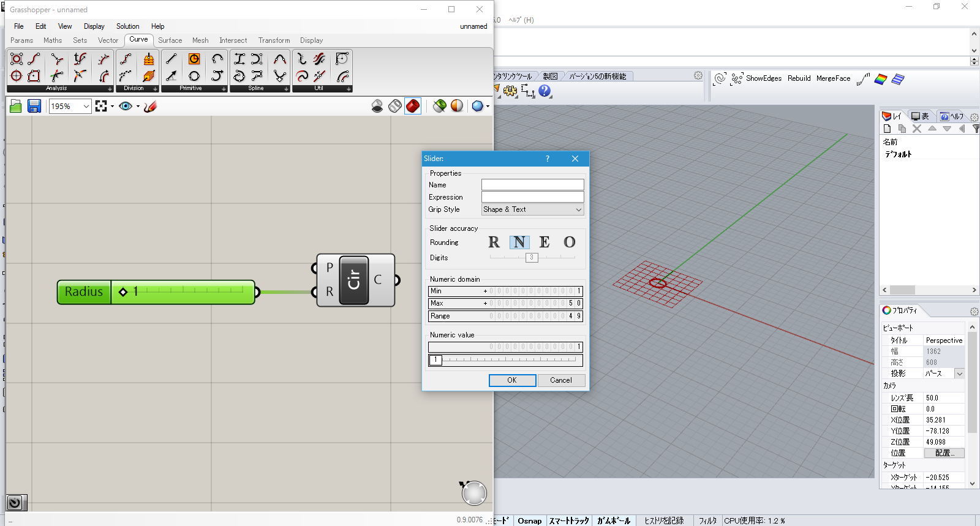Click the save file floppy disk icon
Image resolution: width=980 pixels, height=526 pixels.
pos(34,107)
